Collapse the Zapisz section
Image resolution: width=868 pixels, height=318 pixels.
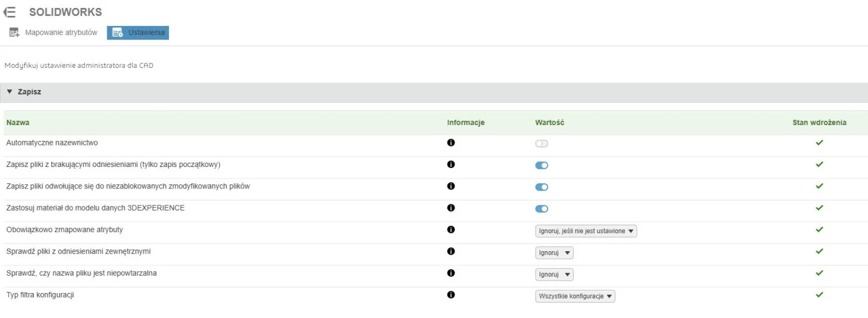[10, 92]
